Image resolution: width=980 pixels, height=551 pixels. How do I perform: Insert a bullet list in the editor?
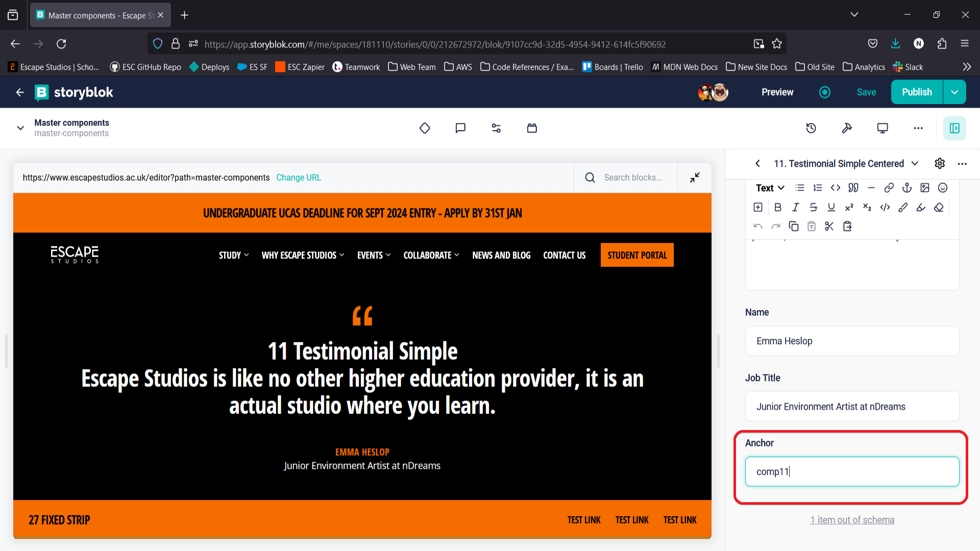coord(800,188)
